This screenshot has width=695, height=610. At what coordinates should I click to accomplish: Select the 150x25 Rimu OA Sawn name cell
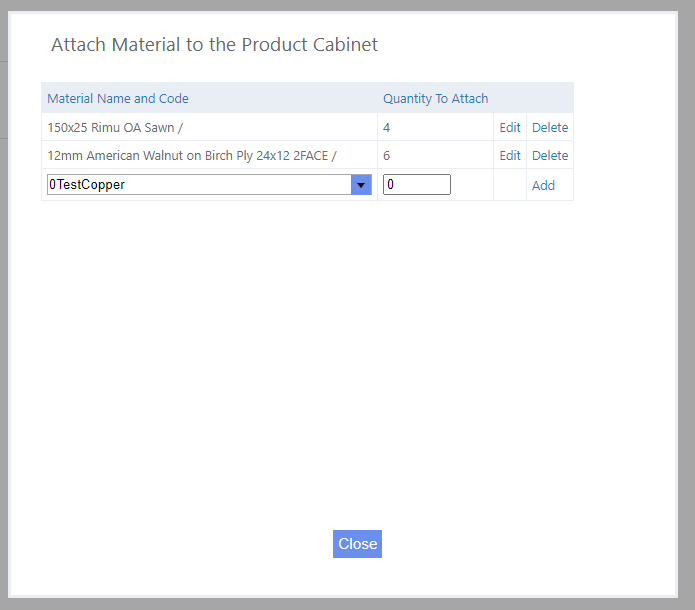[x=115, y=128]
